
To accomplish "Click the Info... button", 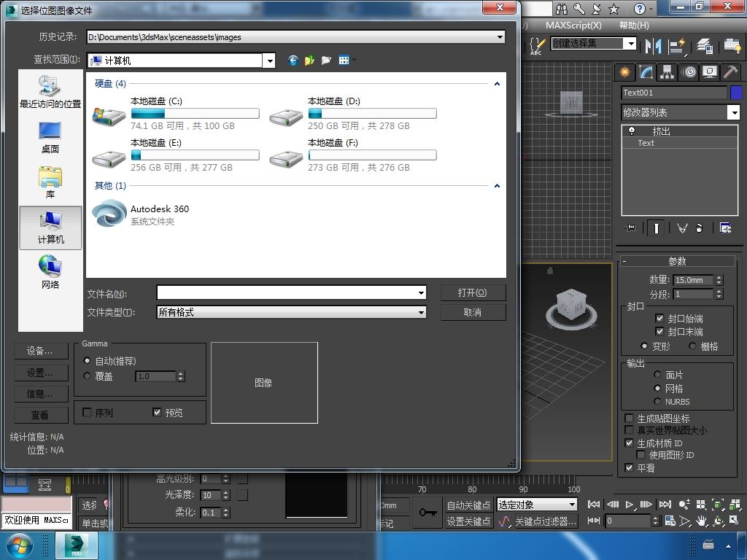I will click(41, 394).
